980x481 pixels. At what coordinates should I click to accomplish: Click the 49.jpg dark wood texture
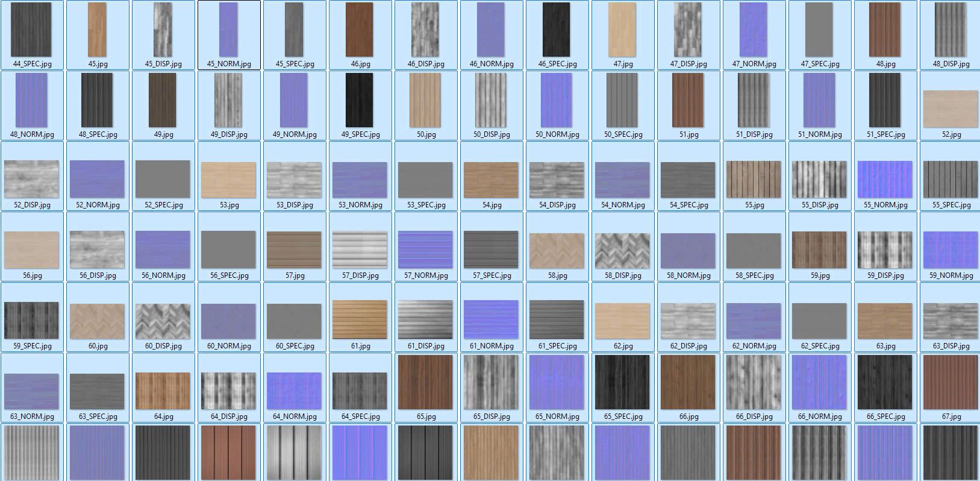tap(163, 100)
